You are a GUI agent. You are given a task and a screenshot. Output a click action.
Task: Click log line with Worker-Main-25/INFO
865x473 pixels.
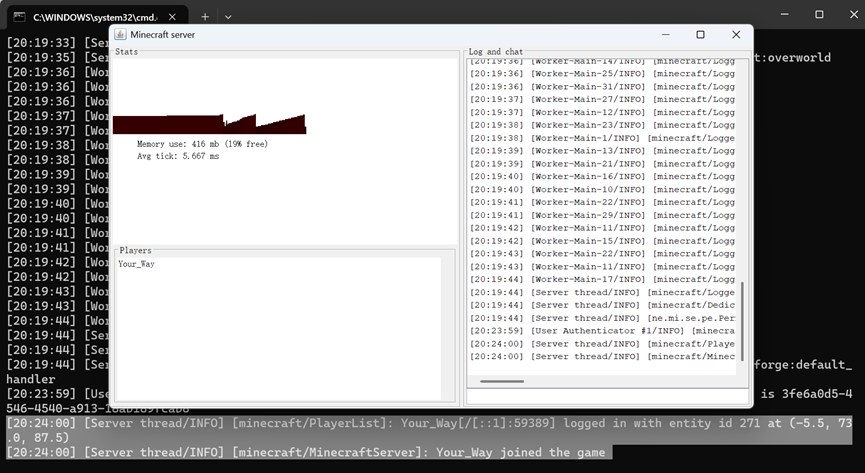click(x=602, y=73)
